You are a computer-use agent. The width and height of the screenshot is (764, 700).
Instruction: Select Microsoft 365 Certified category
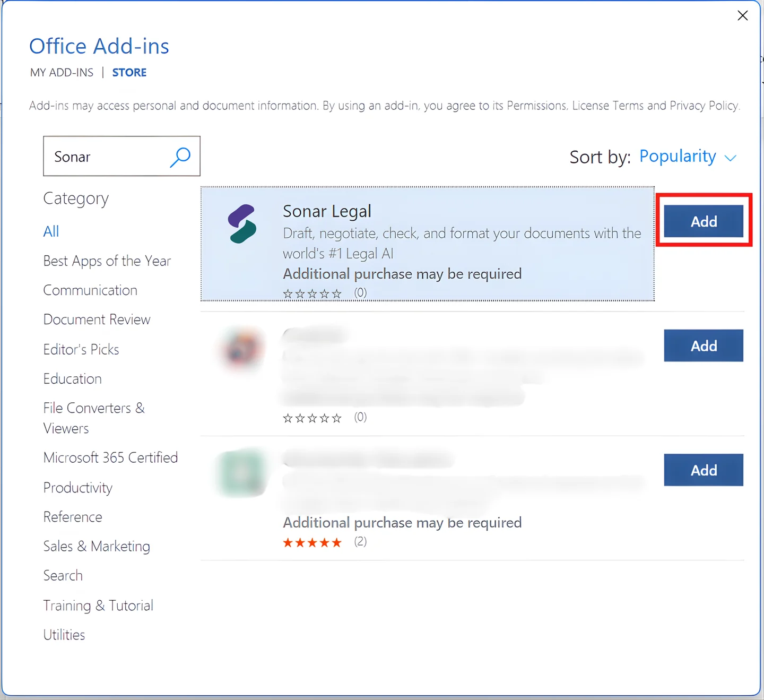tap(110, 457)
